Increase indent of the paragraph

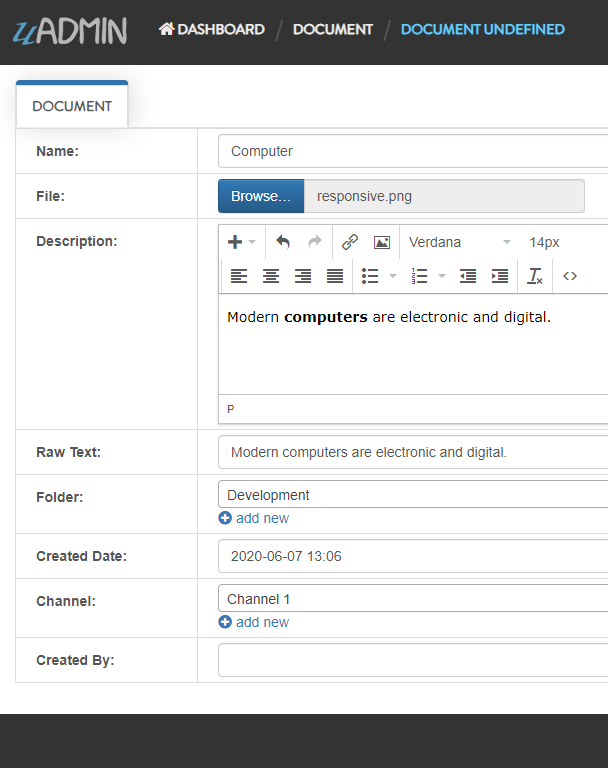(500, 276)
